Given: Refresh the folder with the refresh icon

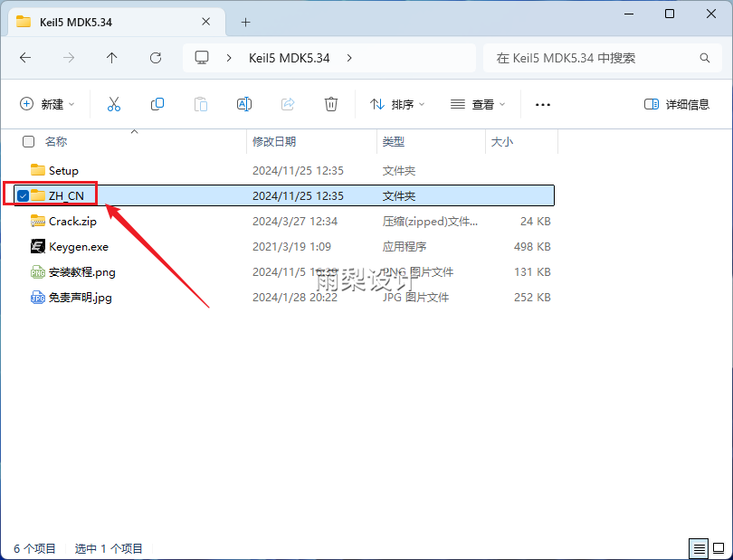Looking at the screenshot, I should pyautogui.click(x=155, y=57).
